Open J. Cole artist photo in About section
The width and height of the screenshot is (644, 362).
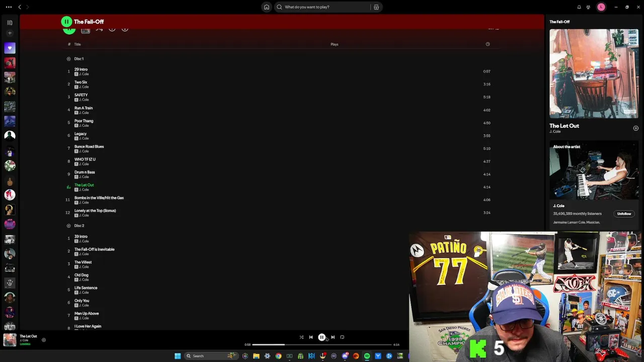pyautogui.click(x=594, y=171)
